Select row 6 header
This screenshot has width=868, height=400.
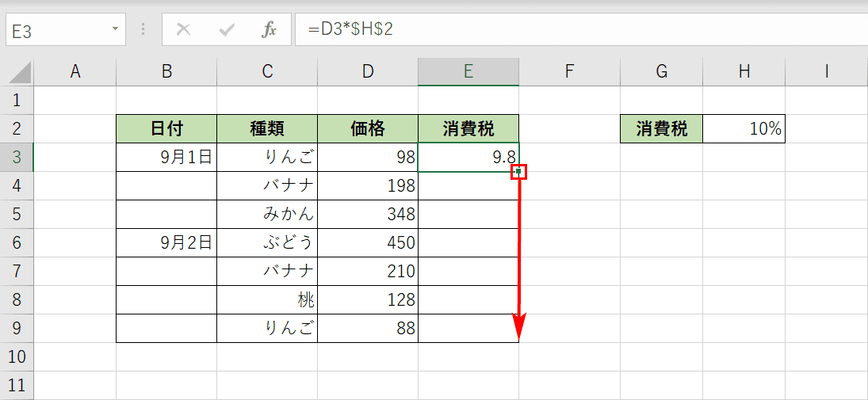point(17,243)
